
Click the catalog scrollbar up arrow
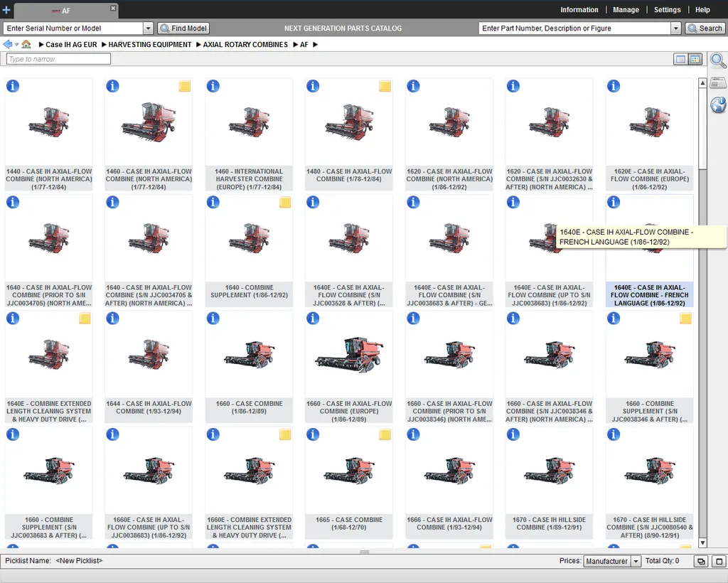[x=702, y=83]
